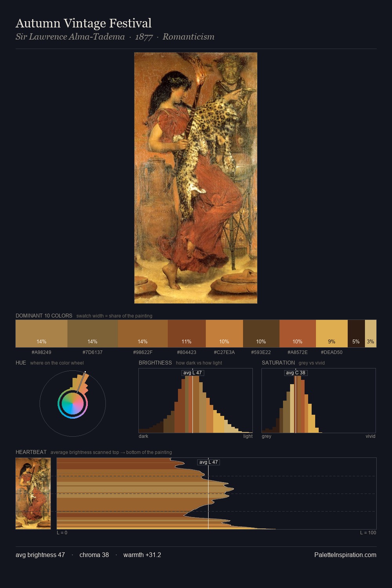392x588 pixels.
Task: Click the 'warmth +31.2' footer stat
Action: click(142, 555)
